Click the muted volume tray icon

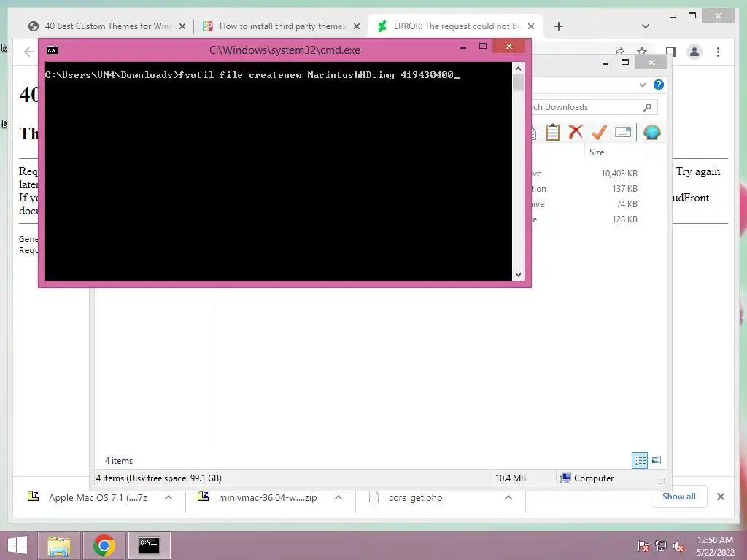click(678, 545)
